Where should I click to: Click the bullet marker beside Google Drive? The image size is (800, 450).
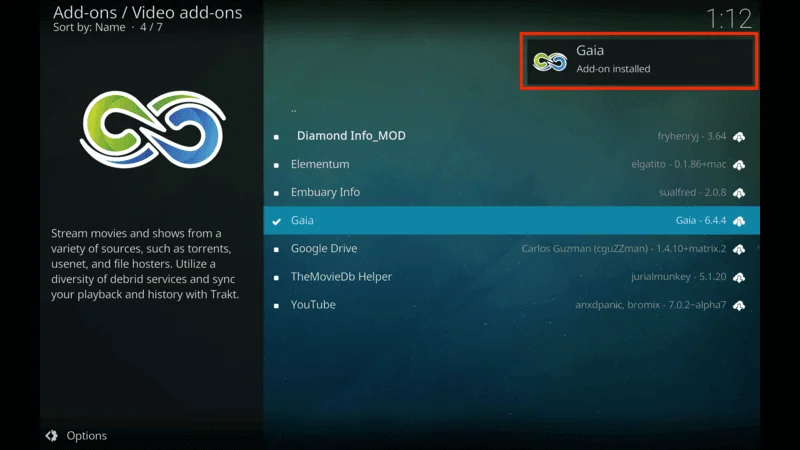(x=276, y=249)
